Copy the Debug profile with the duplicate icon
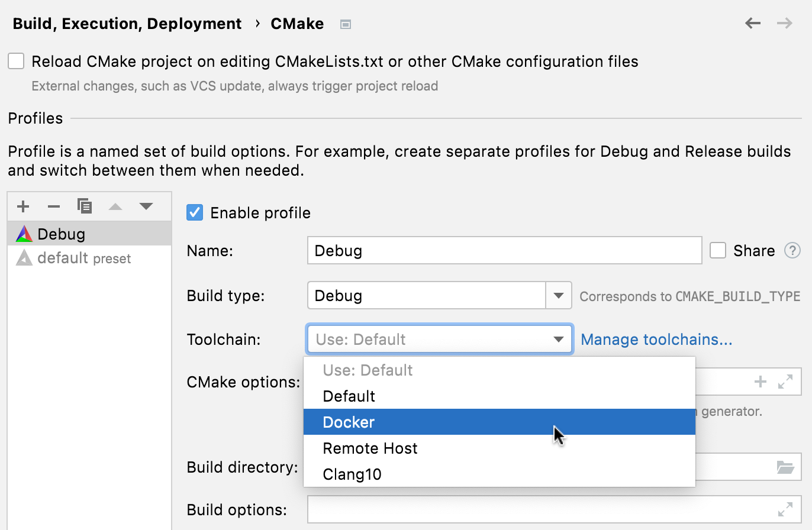The height and width of the screenshot is (530, 812). pyautogui.click(x=85, y=206)
